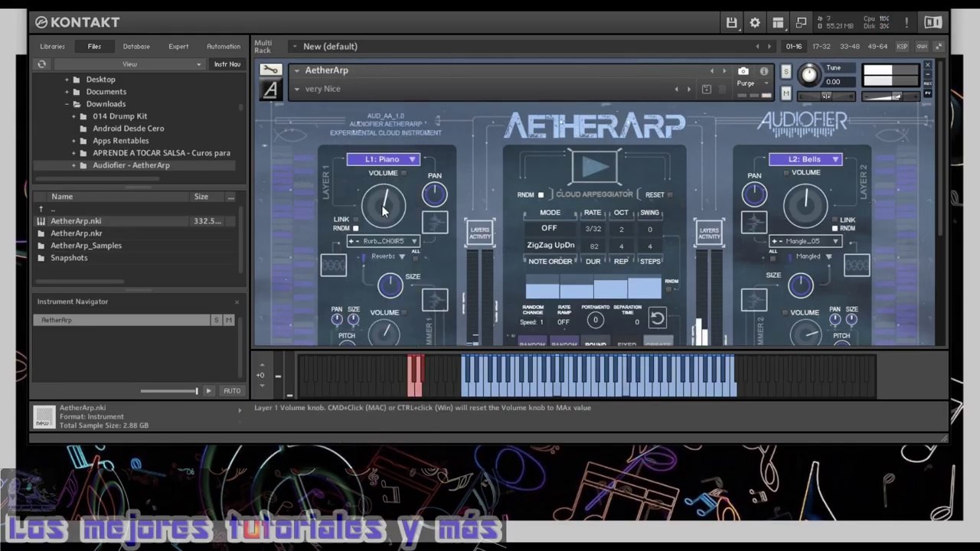
Task: Expand the Desktop folder in the tree
Action: [67, 80]
